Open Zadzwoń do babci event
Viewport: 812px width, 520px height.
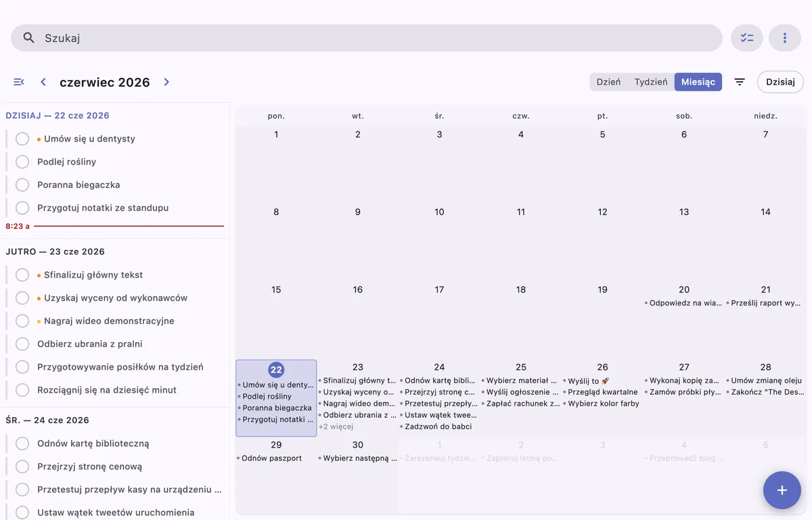pyautogui.click(x=437, y=427)
